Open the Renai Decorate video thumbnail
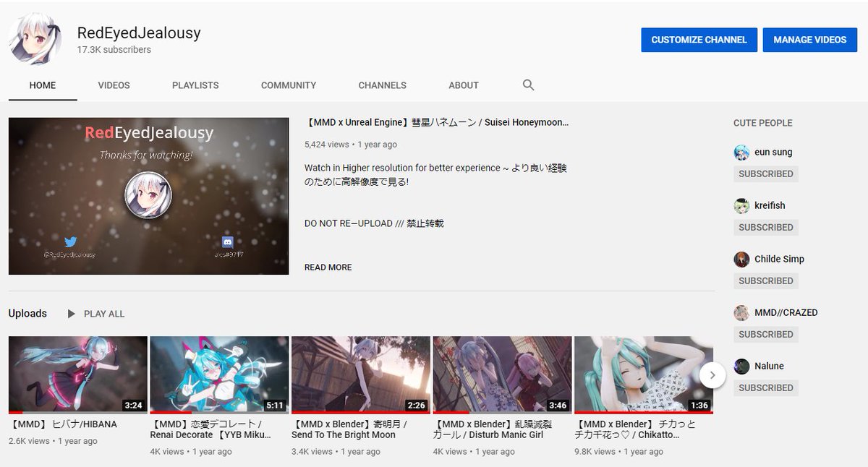Screen dimensions: 868x467 click(x=219, y=375)
